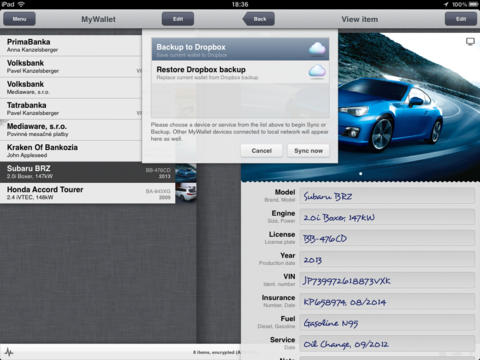The width and height of the screenshot is (480, 360).
Task: Tap the battery indicator in status bar
Action: click(x=474, y=4)
